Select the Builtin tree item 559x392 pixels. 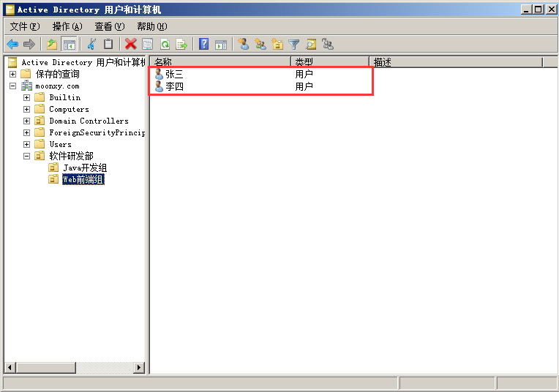coord(65,98)
